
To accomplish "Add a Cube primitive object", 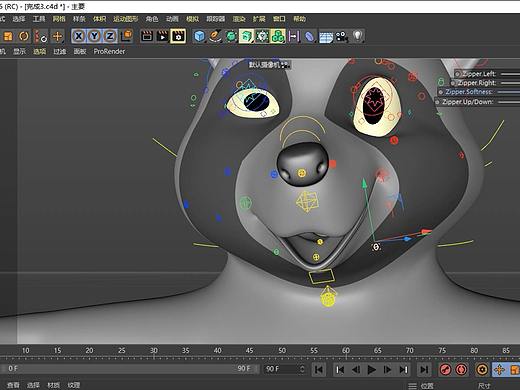I will [x=199, y=36].
